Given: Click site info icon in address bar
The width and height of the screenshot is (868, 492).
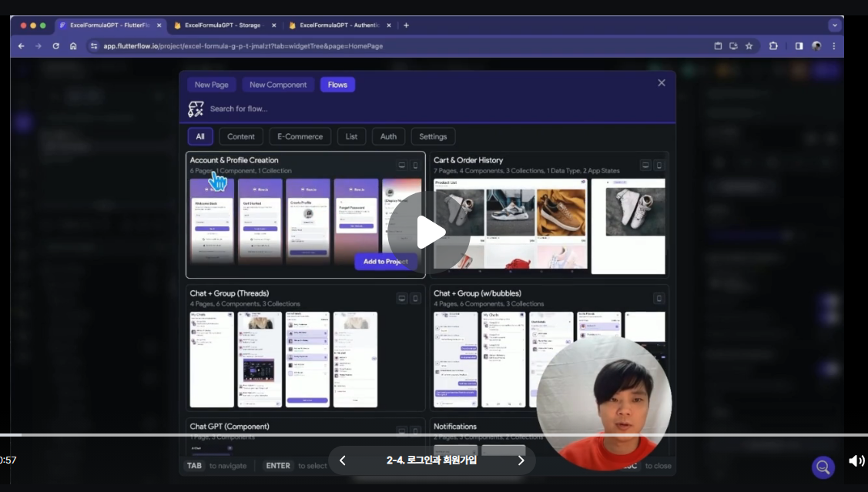Looking at the screenshot, I should click(x=93, y=46).
